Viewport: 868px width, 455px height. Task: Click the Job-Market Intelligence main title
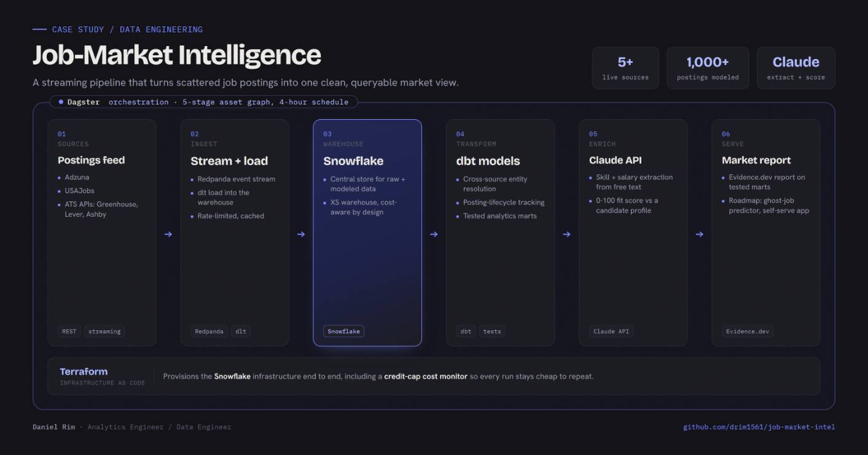tap(177, 55)
